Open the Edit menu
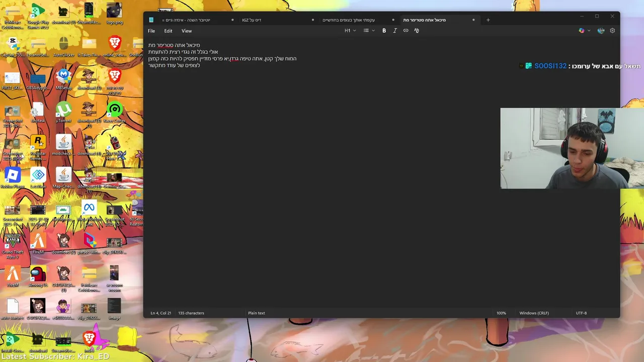 pyautogui.click(x=168, y=31)
